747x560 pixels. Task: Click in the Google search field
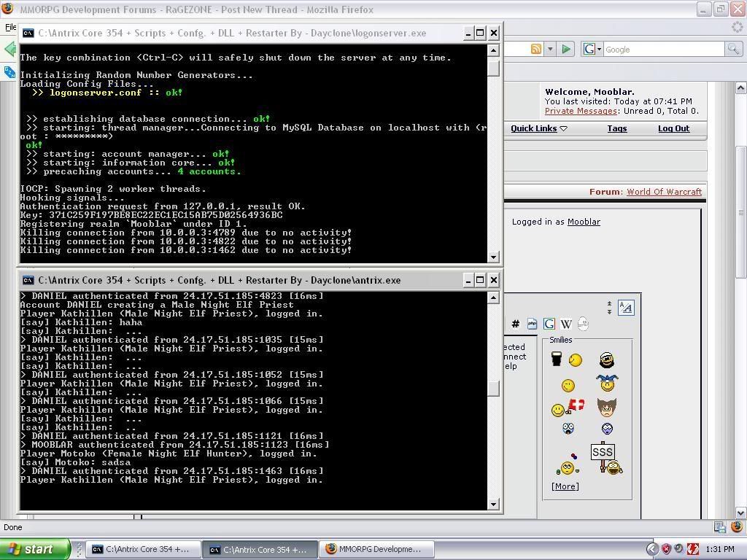(660, 50)
